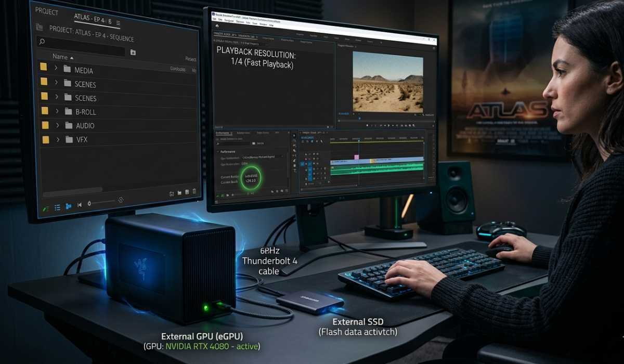This screenshot has width=624, height=364.
Task: Click the MEDIA bin folder icon
Action: pos(67,69)
